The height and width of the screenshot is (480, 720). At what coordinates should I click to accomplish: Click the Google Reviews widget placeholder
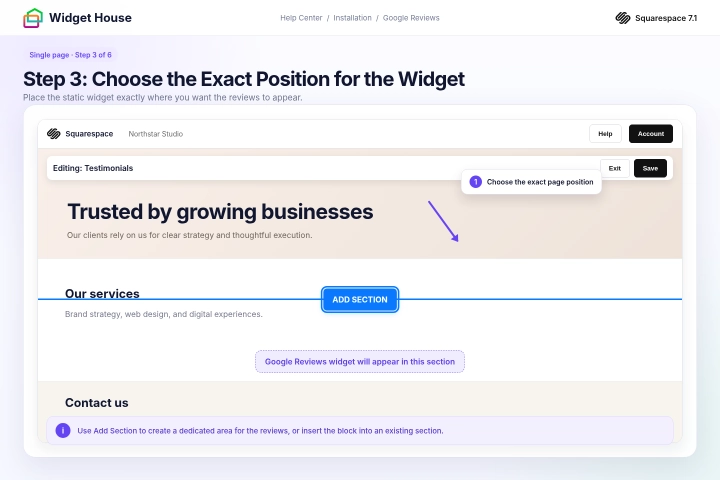pyautogui.click(x=360, y=361)
